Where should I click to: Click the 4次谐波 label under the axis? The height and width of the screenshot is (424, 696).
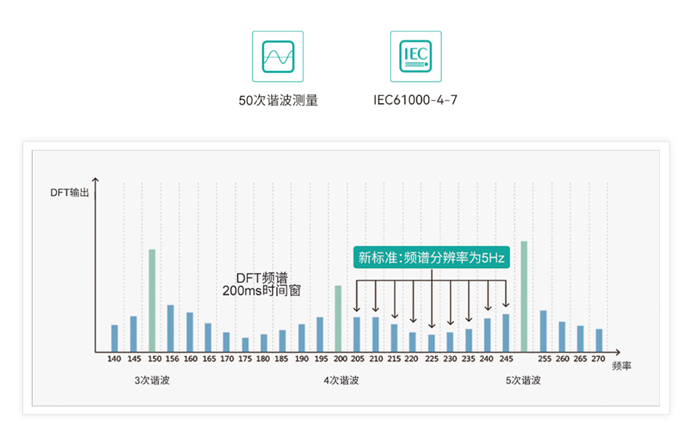(341, 381)
